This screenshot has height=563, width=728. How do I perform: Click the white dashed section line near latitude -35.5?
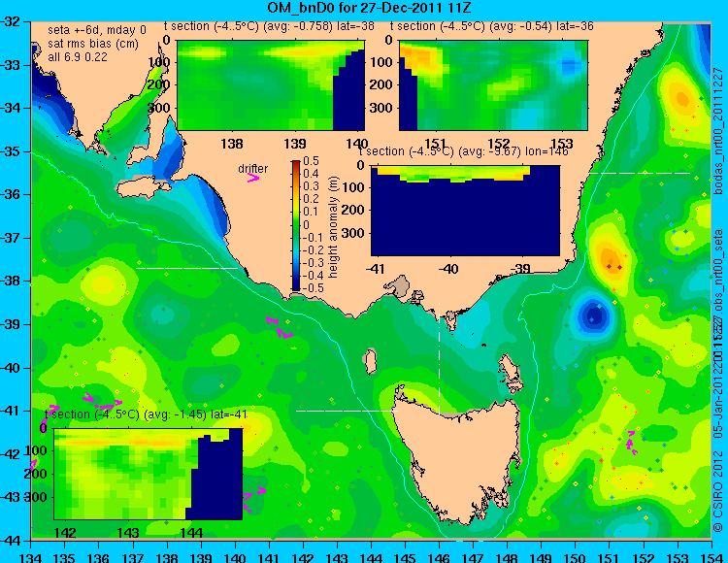(640, 173)
